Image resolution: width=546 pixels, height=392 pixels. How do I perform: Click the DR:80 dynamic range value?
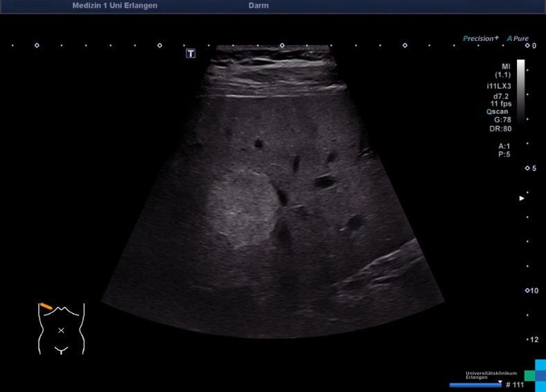pos(502,128)
